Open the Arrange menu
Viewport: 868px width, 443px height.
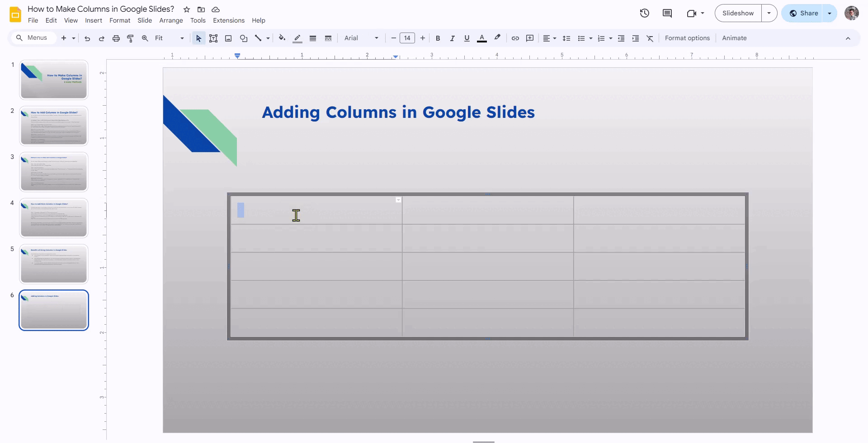tap(171, 20)
